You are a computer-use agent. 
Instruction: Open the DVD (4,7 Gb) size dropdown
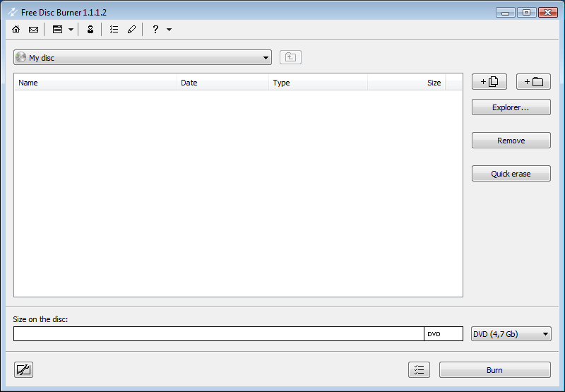click(x=511, y=334)
